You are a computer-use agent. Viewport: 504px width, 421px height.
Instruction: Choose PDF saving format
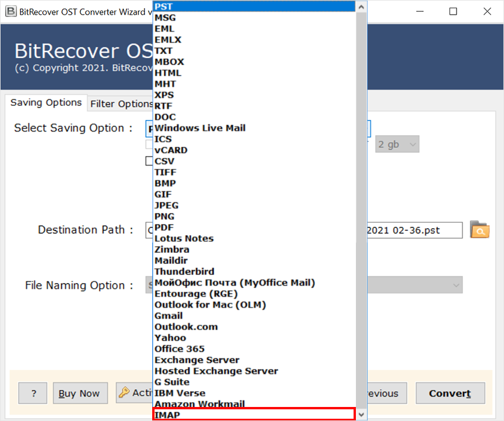[x=254, y=227]
